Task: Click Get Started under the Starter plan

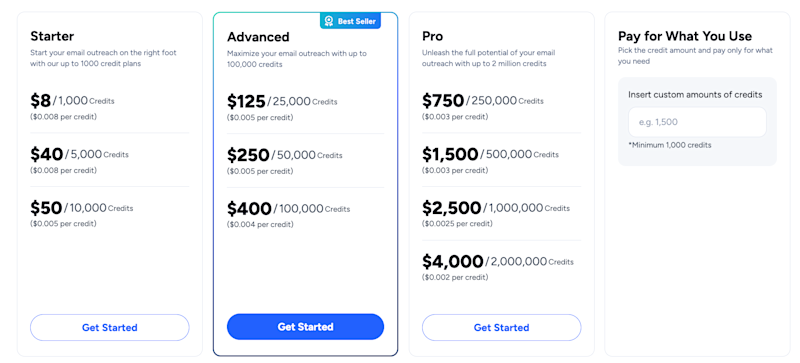Action: [110, 327]
